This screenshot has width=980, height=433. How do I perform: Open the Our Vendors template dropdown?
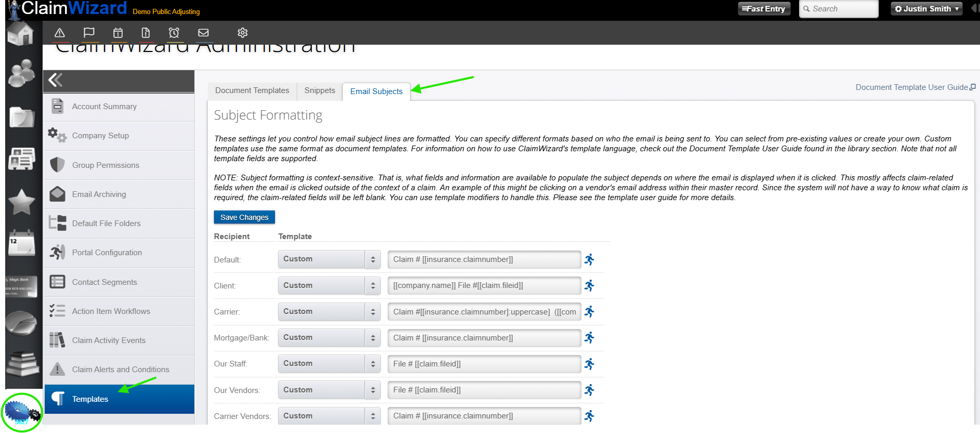[x=329, y=390]
